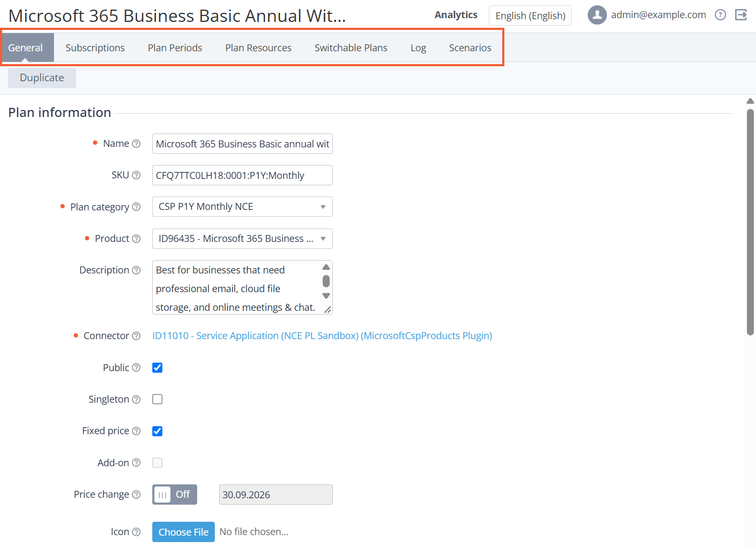756x549 pixels.
Task: Click the help icon next to Connector label
Action: click(136, 336)
